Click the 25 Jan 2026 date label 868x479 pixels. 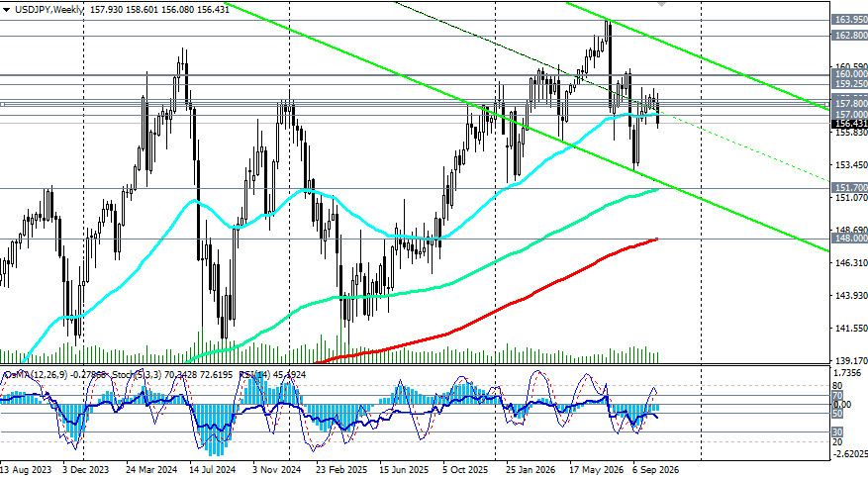[x=530, y=469]
